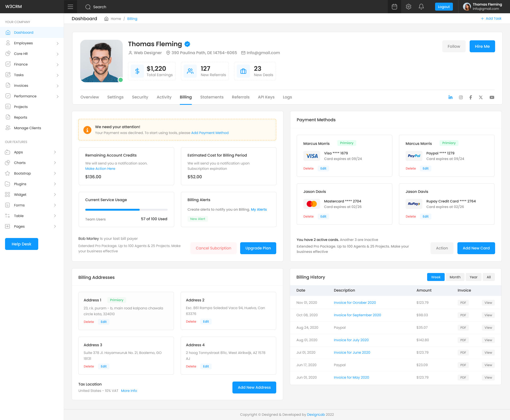Switch Billing History to show All records
Image resolution: width=510 pixels, height=420 pixels.
pyautogui.click(x=489, y=277)
